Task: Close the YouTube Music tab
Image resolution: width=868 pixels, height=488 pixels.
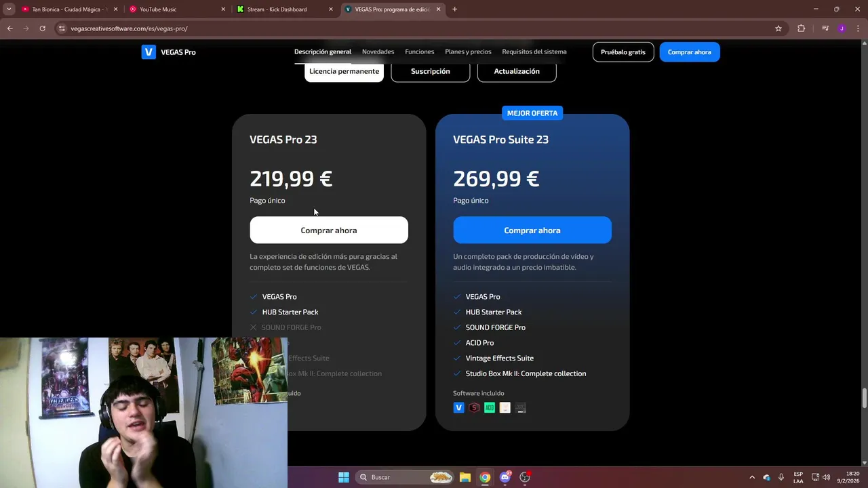Action: coord(223,9)
